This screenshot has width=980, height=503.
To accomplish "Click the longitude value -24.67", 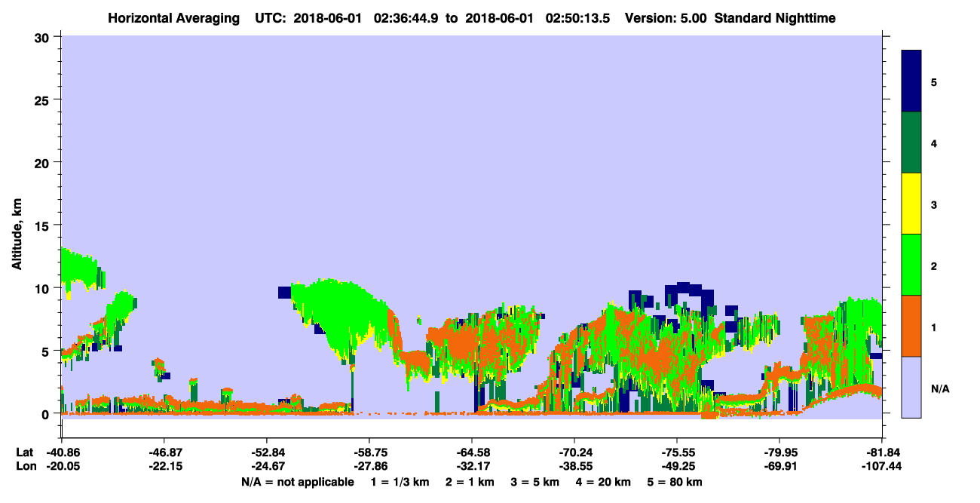I will (x=266, y=466).
